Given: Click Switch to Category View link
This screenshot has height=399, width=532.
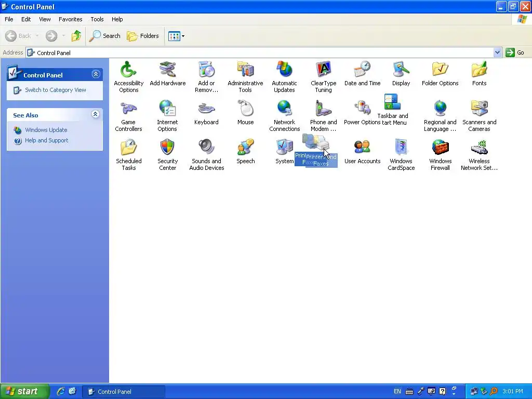Looking at the screenshot, I should 55,90.
